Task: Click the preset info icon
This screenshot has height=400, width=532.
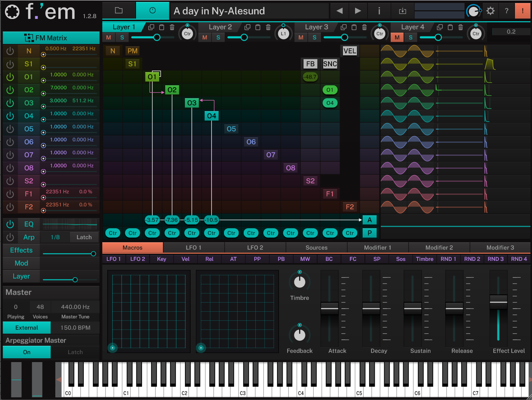Action: tap(379, 11)
